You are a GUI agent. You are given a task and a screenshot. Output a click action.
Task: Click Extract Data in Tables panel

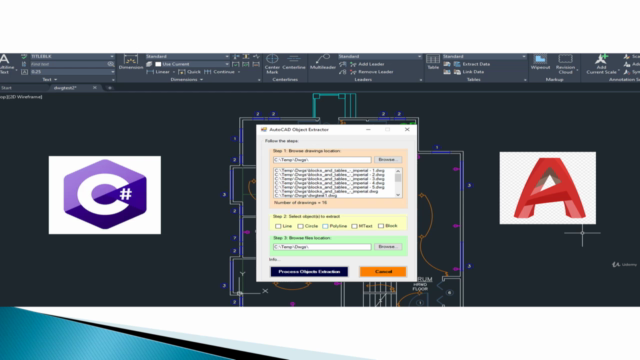(x=472, y=64)
